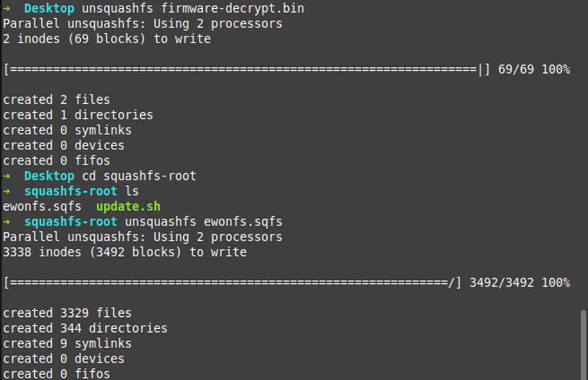Click the prompt arrow before unsquashfs ewonfs.sqfs
Screen dimensions: 588x380
coord(7,222)
